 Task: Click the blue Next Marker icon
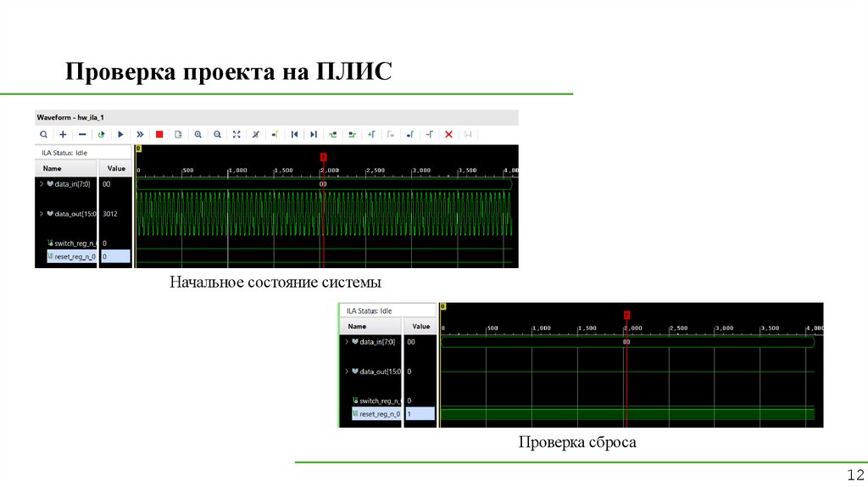click(410, 134)
